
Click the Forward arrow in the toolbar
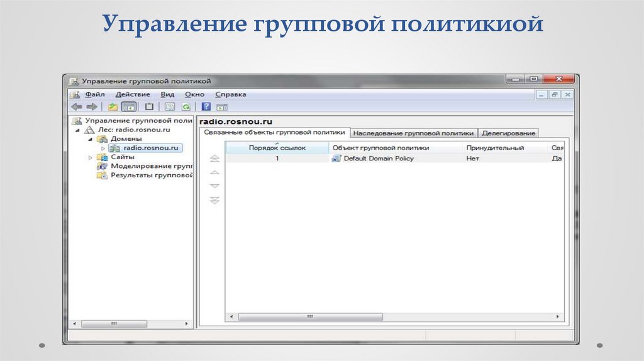coord(91,107)
